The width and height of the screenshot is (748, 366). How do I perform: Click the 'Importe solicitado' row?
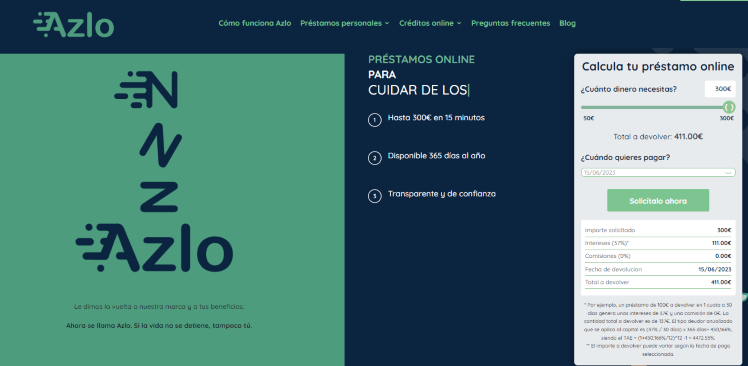tap(658, 230)
